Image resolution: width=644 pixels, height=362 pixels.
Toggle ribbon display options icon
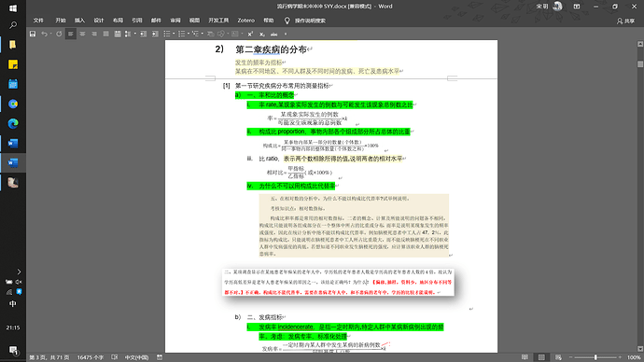click(577, 7)
